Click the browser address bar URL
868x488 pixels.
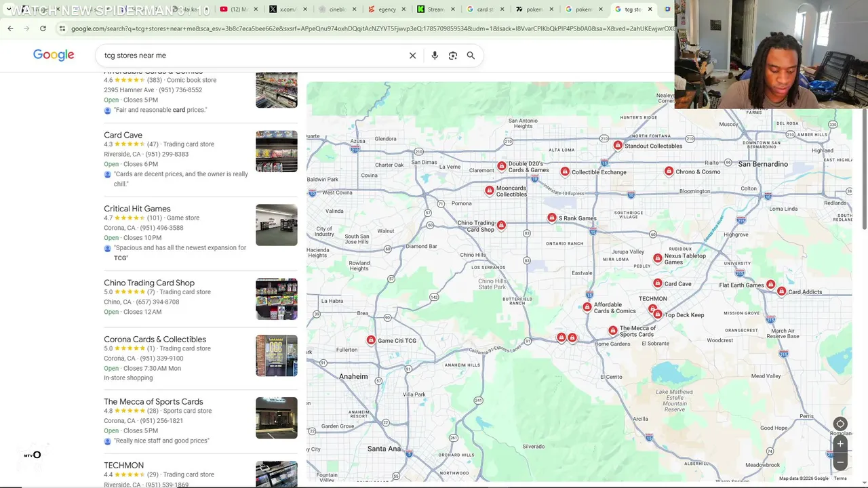pyautogui.click(x=372, y=28)
